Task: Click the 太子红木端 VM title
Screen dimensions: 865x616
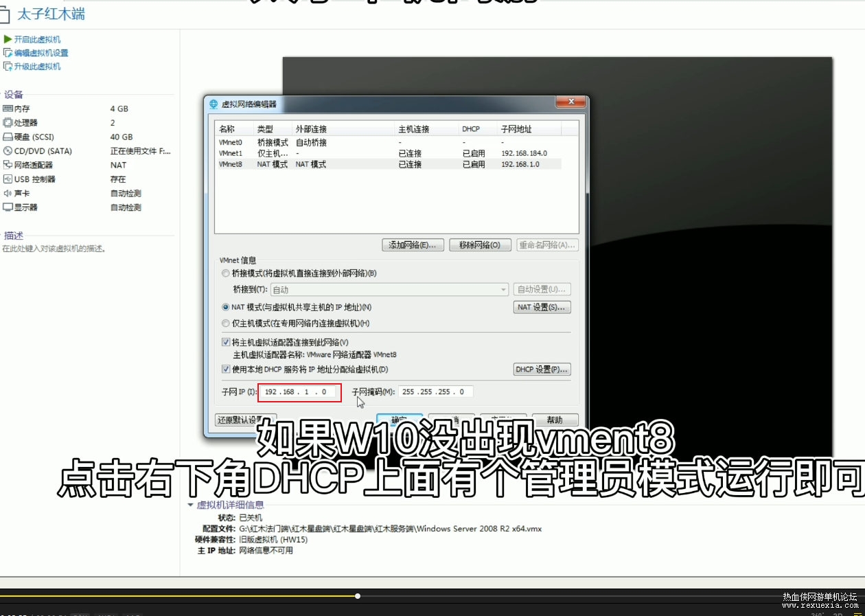Action: (x=51, y=13)
